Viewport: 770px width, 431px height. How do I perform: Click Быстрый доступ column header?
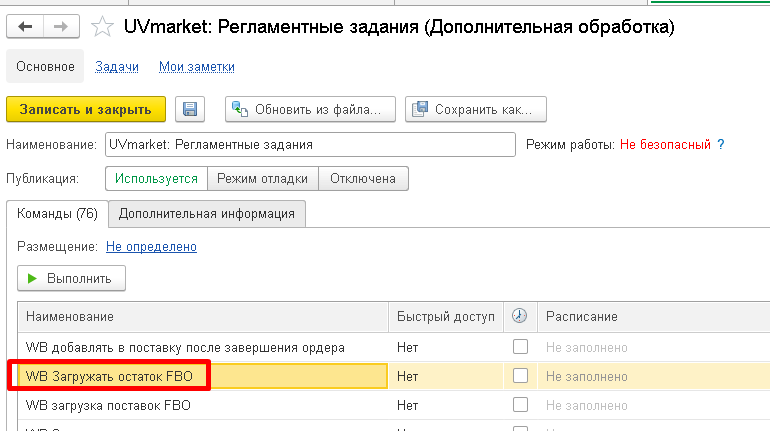[x=446, y=317]
